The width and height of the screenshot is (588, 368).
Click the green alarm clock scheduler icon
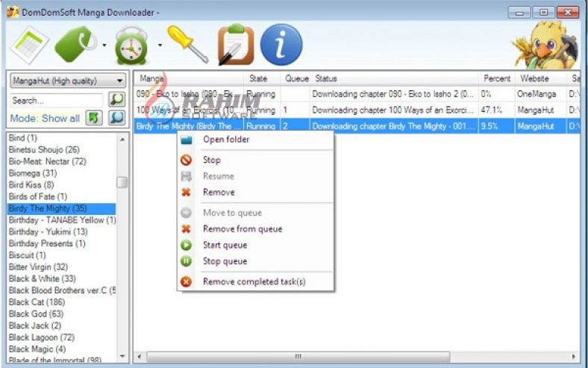[131, 46]
